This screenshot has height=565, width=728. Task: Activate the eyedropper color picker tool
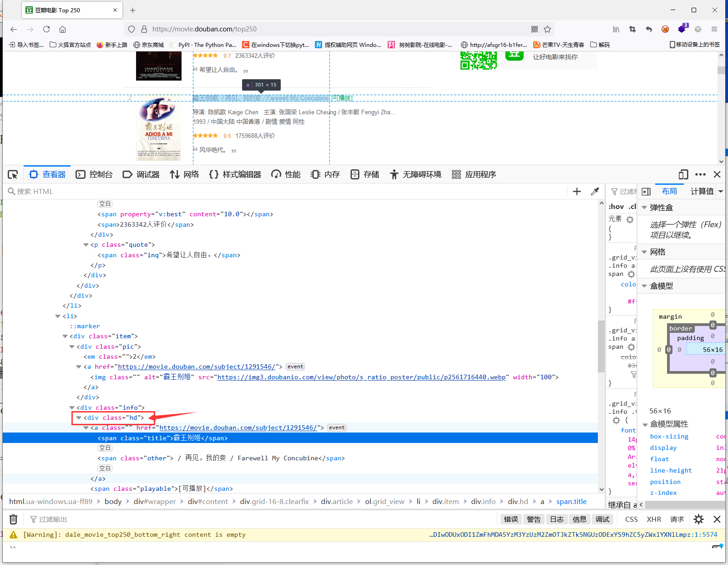(x=595, y=191)
